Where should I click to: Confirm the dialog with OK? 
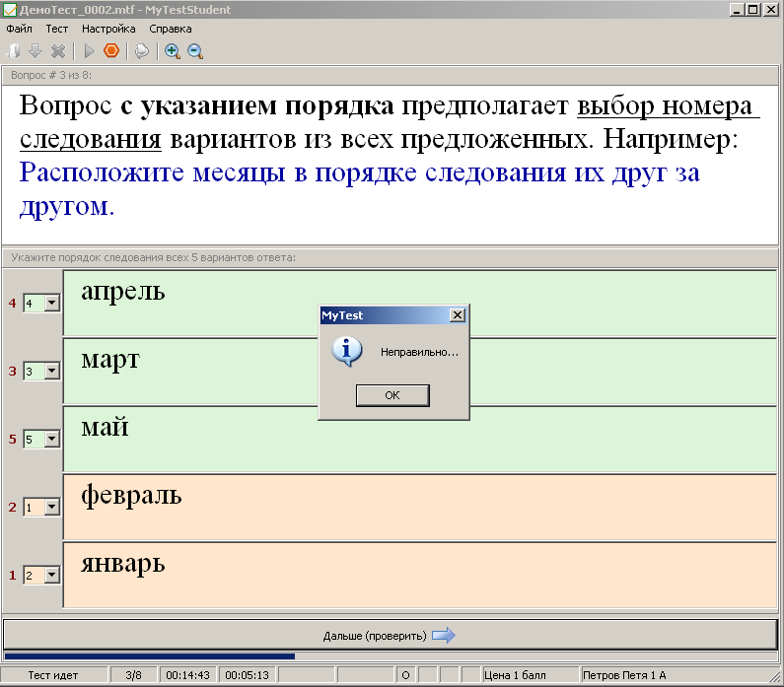click(392, 395)
